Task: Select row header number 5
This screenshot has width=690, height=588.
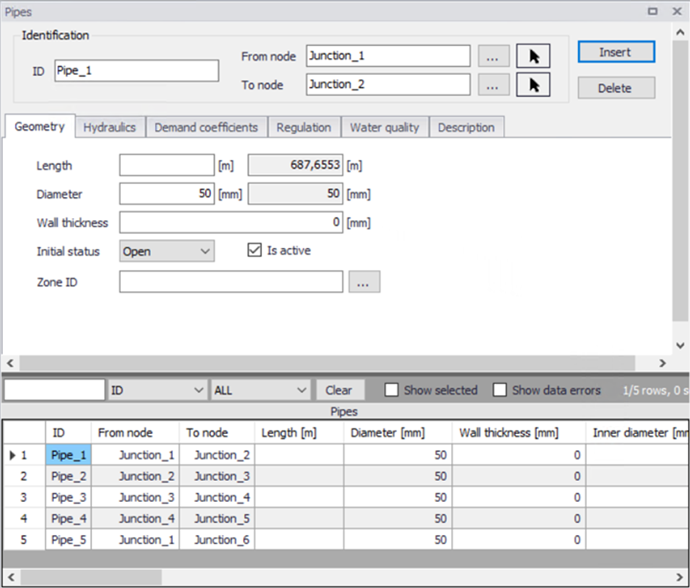Action: click(x=24, y=540)
